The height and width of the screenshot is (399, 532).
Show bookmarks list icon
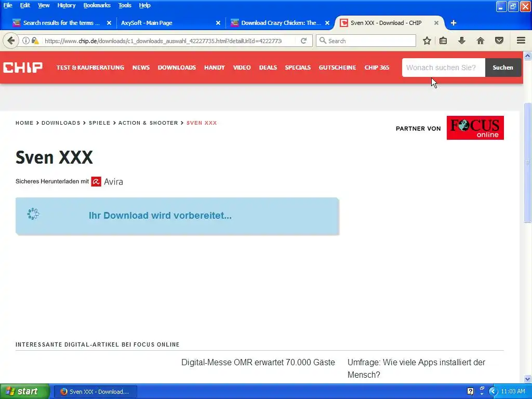pos(443,41)
